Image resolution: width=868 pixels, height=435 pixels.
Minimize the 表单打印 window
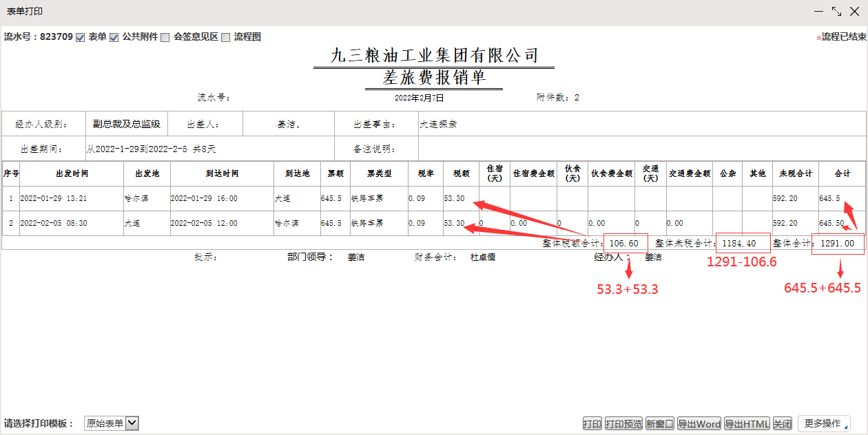click(x=819, y=12)
